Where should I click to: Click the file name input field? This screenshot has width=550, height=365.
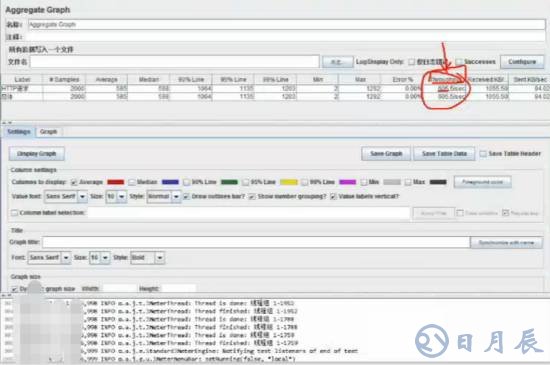click(175, 62)
